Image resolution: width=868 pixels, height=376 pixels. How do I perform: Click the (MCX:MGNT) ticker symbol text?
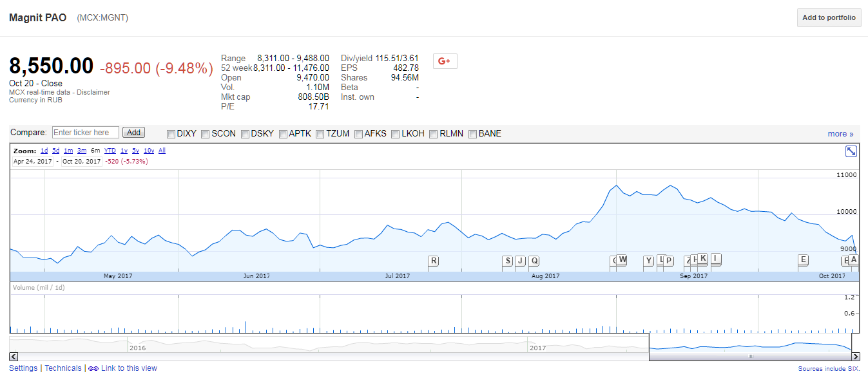(x=102, y=17)
